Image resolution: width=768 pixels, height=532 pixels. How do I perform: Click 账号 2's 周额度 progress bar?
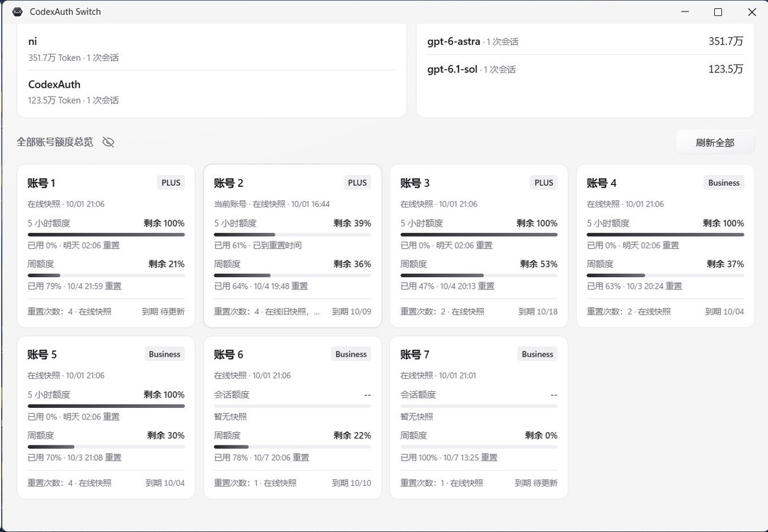pos(292,275)
